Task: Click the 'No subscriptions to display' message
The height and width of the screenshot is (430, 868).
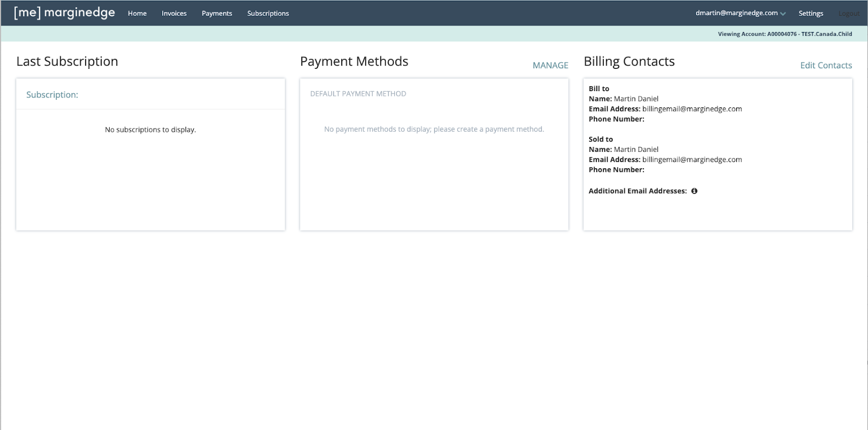Action: 150,130
